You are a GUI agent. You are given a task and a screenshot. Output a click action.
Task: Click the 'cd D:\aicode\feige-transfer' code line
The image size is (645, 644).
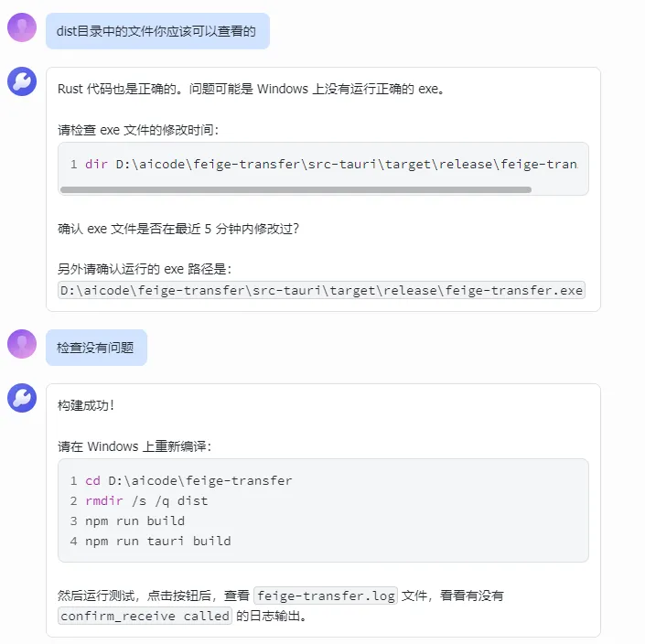(x=181, y=480)
